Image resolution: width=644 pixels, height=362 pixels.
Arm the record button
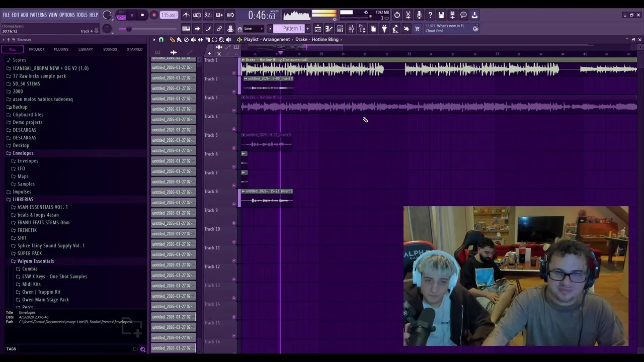[x=154, y=15]
